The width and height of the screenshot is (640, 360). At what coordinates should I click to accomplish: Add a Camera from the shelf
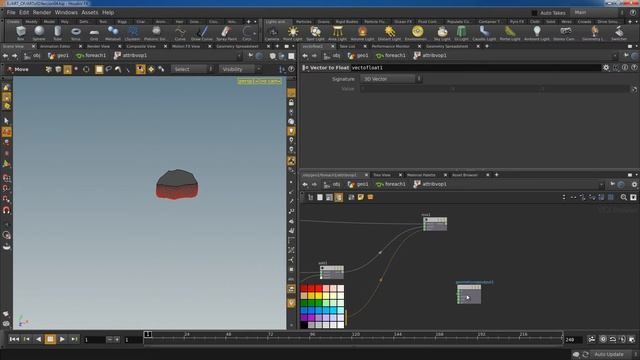click(272, 33)
